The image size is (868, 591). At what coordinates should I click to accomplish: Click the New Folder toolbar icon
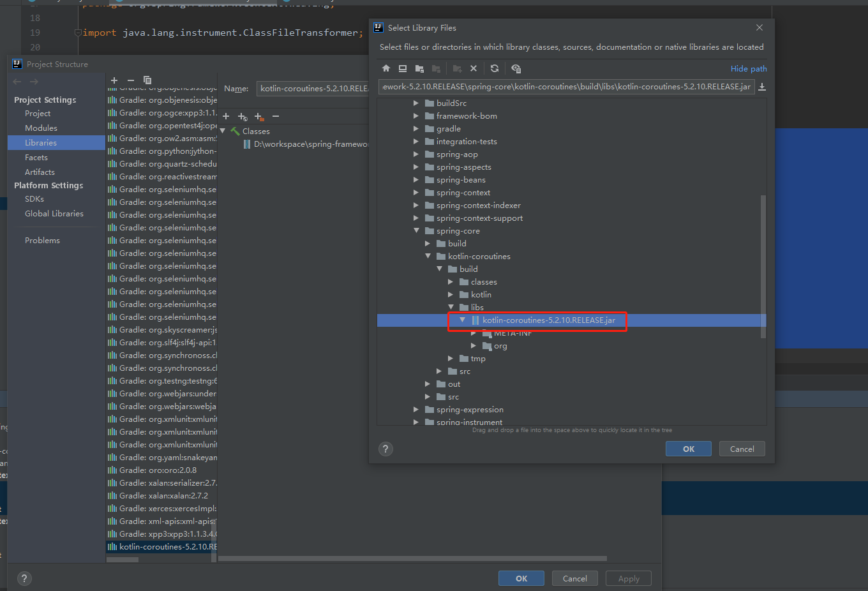[457, 68]
